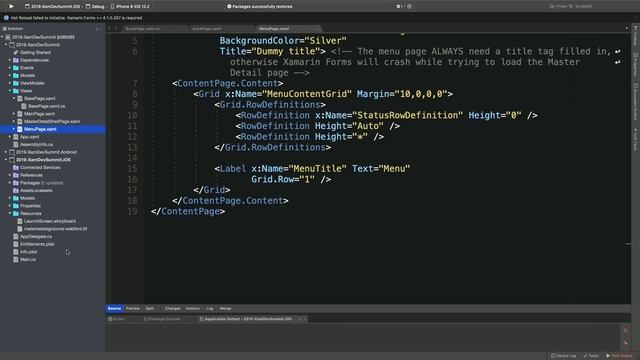This screenshot has width=640, height=360.
Task: Expand MasterDetailShellPage.xaml node
Action: coord(14,122)
